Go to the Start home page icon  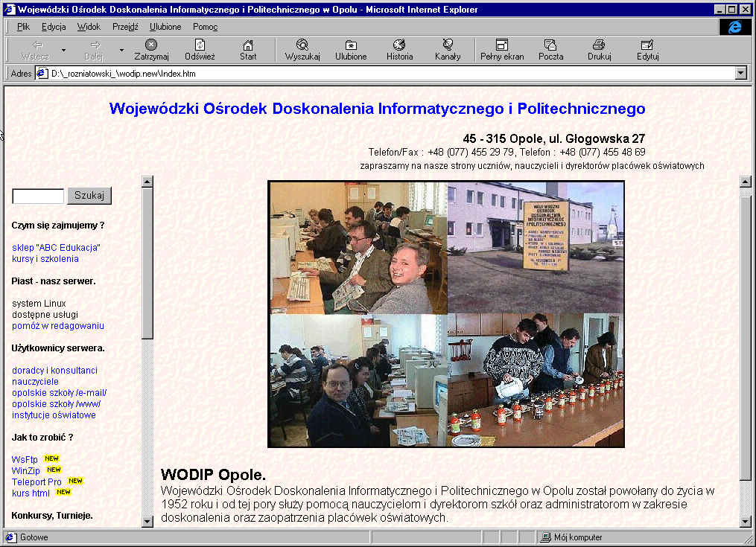pyautogui.click(x=248, y=45)
